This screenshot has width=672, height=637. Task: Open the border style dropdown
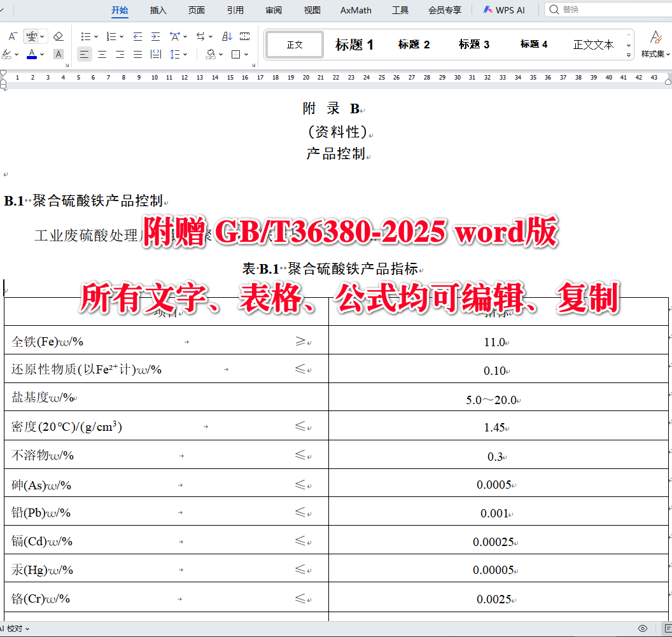click(246, 55)
